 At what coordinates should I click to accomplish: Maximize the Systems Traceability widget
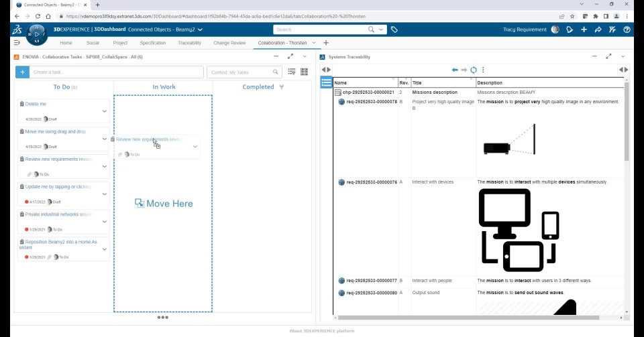coord(608,56)
